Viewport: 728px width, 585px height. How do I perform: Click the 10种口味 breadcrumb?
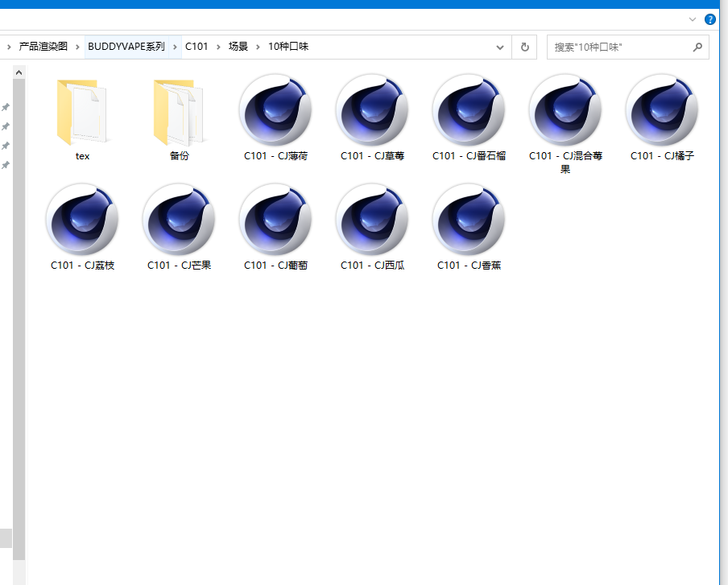click(x=288, y=47)
